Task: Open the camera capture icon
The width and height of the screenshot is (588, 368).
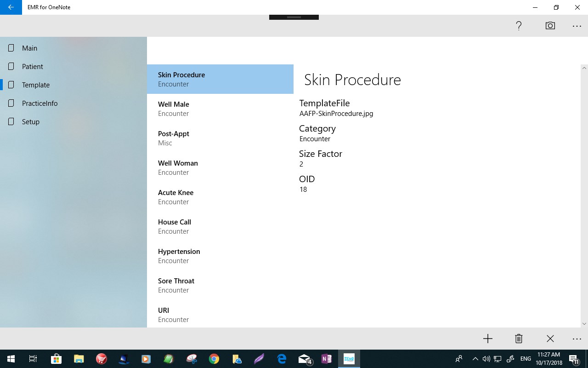Action: point(550,26)
